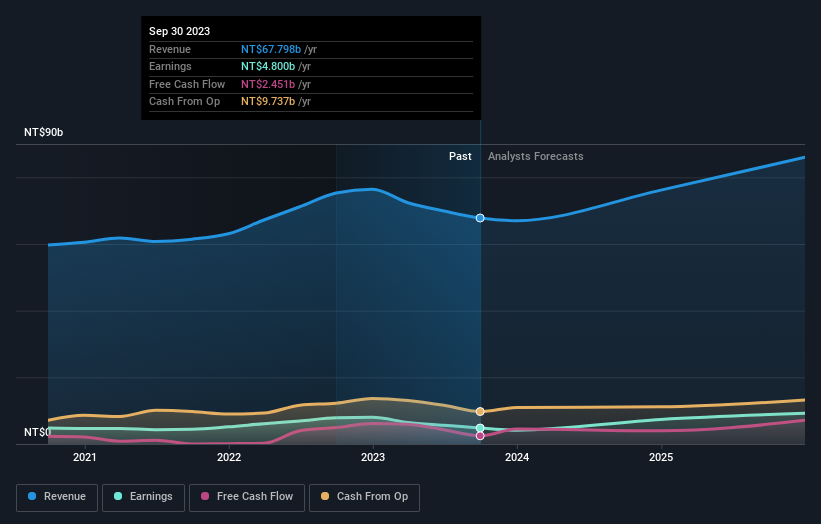Click the 2022 x-axis label
Screen dimensions: 821x524
tap(229, 458)
